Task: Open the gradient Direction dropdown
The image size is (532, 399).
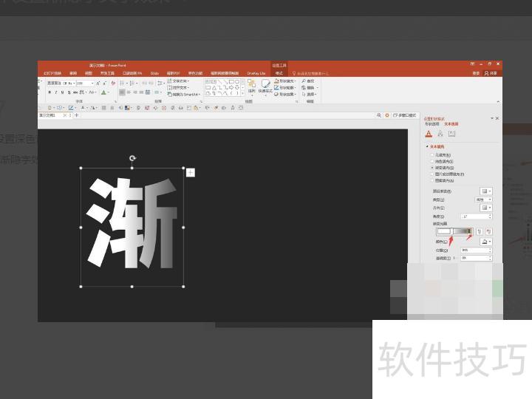Action: 486,208
